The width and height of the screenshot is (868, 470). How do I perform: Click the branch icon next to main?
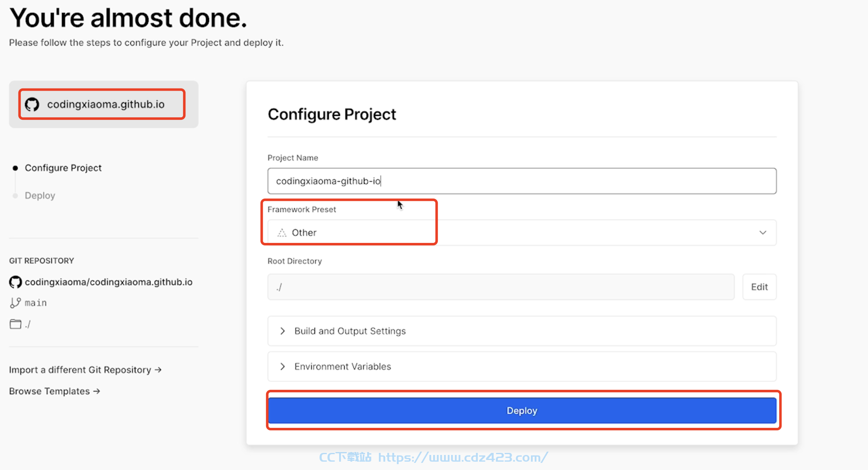pos(15,303)
